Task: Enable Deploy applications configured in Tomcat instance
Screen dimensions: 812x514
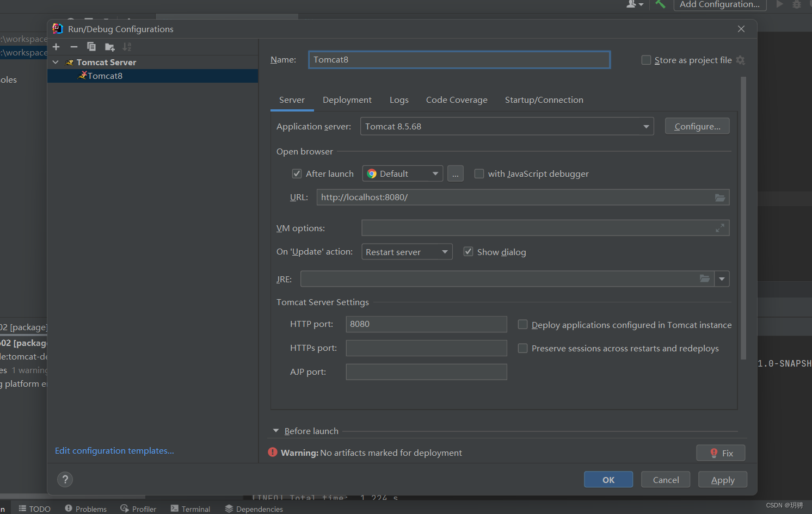Action: coord(522,325)
